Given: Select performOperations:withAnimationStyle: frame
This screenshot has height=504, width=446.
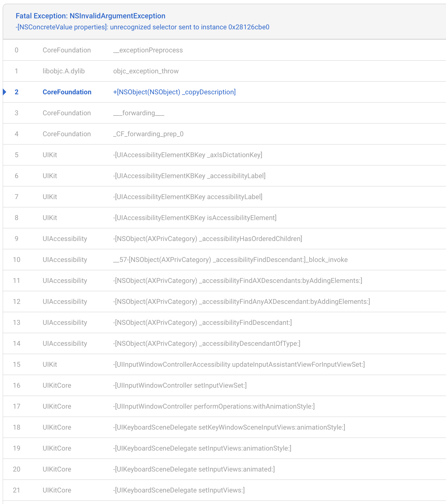Looking at the screenshot, I should point(214,406).
